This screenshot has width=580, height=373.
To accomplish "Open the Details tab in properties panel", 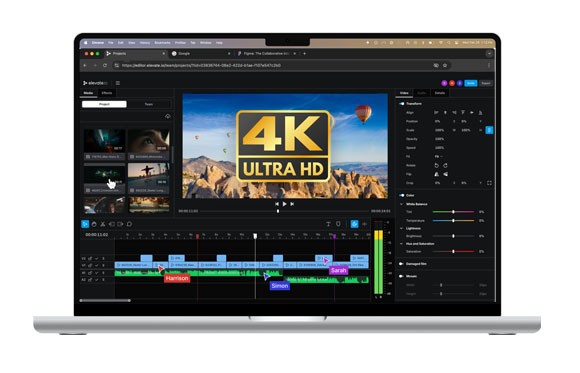I will [x=439, y=93].
